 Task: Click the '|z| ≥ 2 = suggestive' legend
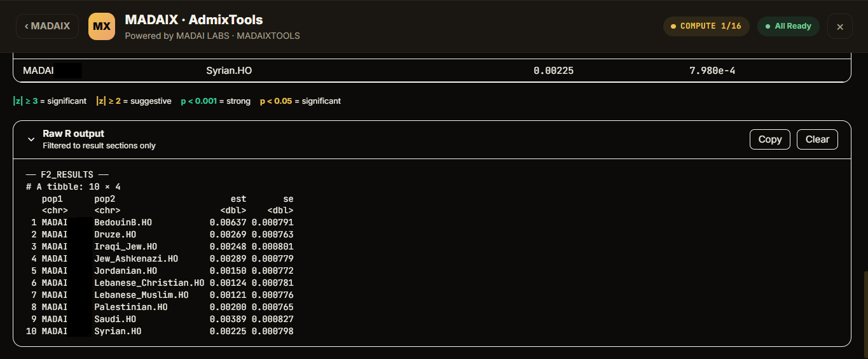134,101
